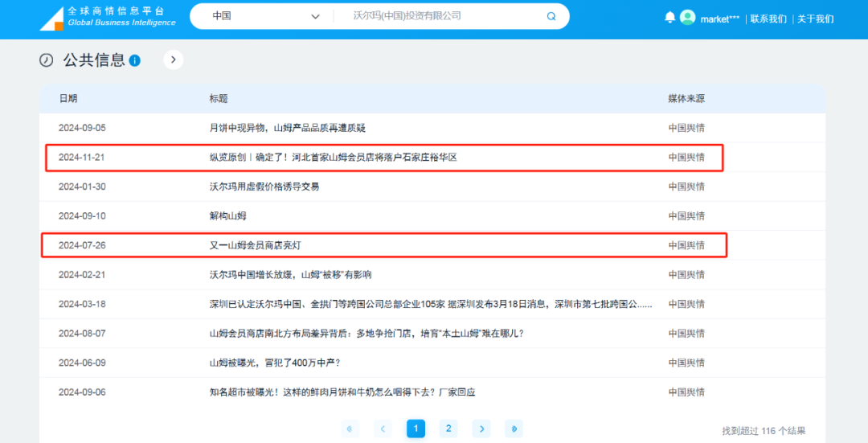
Task: Click the 找到超过 116 个结果 text
Action: tap(764, 431)
